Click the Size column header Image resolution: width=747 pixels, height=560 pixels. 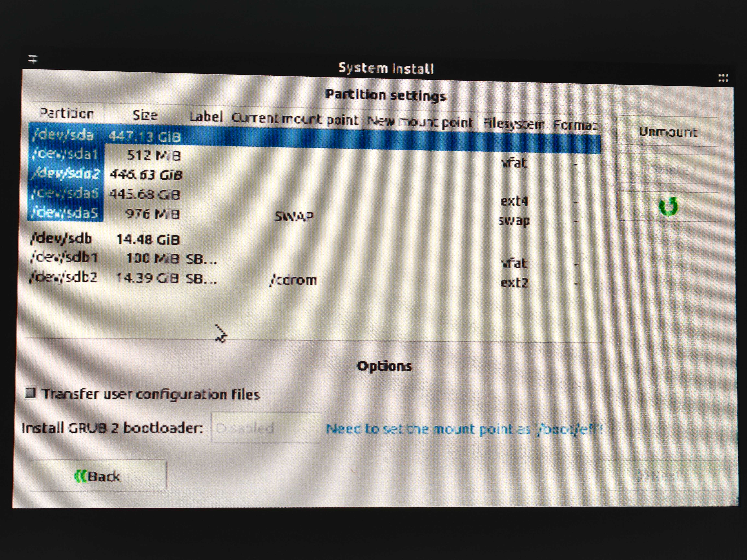145,115
